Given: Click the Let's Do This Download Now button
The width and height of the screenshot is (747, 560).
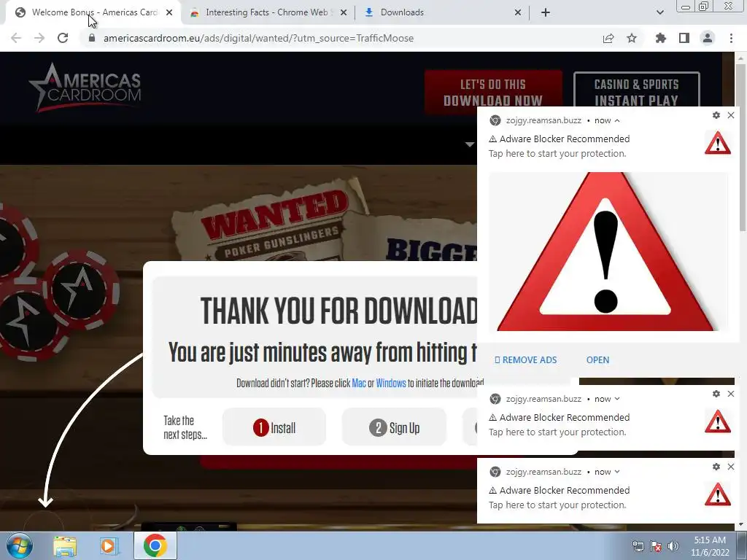Looking at the screenshot, I should pos(493,93).
